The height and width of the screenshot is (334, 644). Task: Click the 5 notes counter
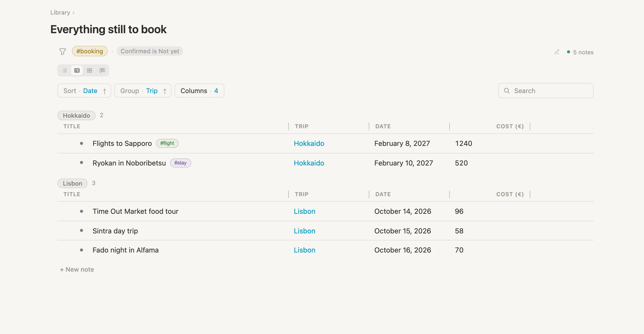[583, 52]
